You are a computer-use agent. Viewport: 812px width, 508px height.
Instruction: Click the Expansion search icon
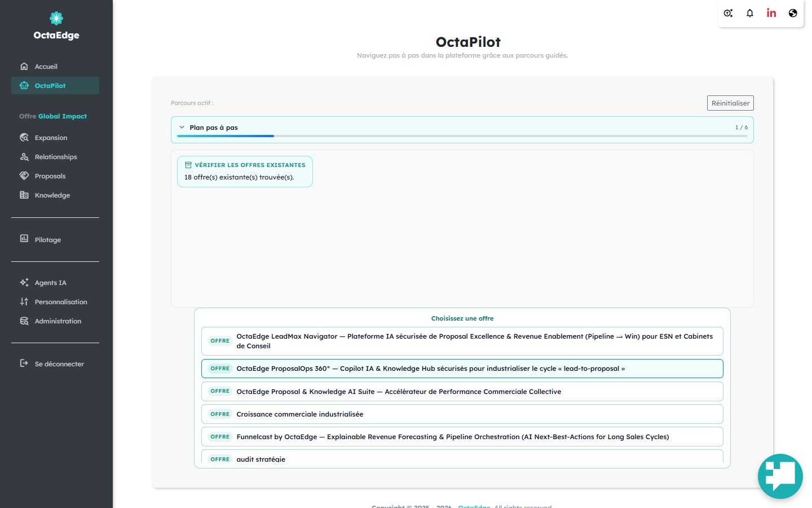(24, 137)
